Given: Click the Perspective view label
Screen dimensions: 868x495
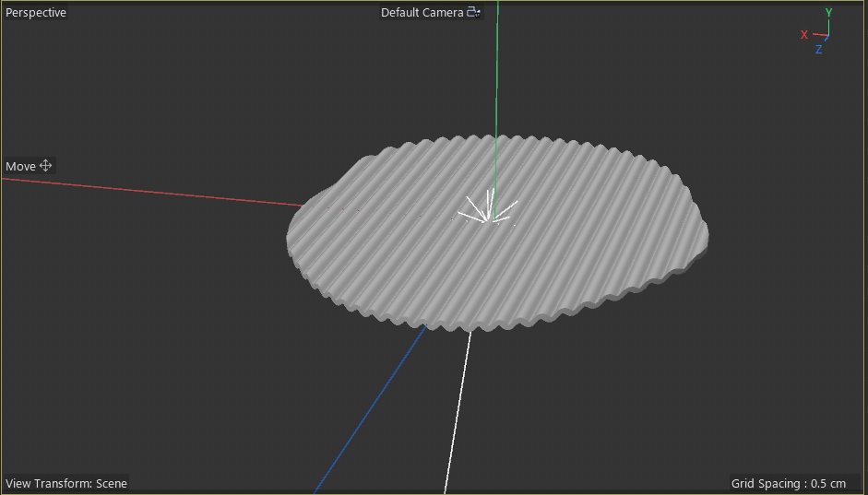Looking at the screenshot, I should (x=36, y=12).
